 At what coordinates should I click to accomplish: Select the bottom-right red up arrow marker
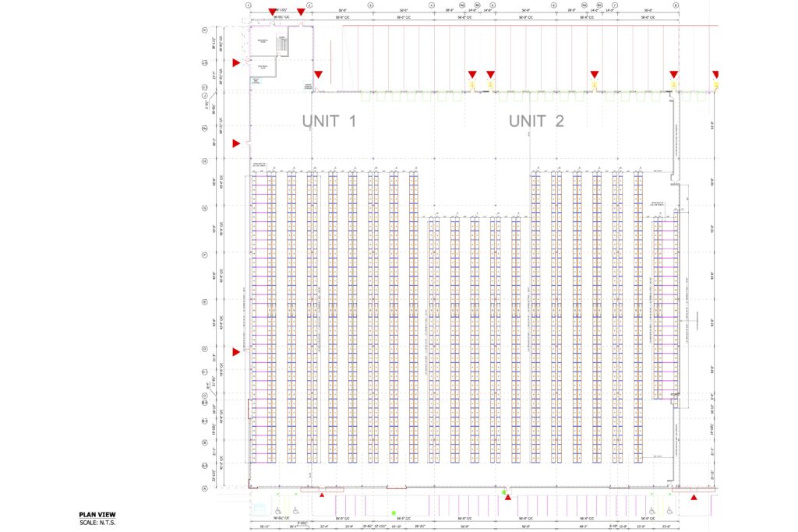[x=694, y=496]
